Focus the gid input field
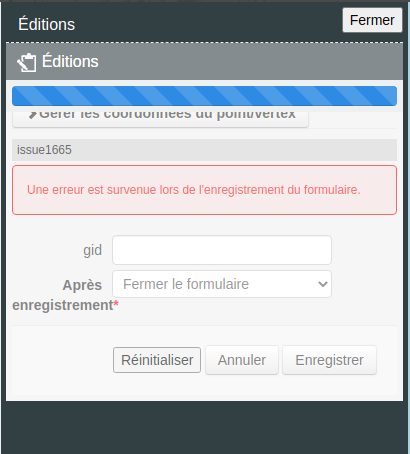This screenshot has width=410, height=454. (222, 250)
